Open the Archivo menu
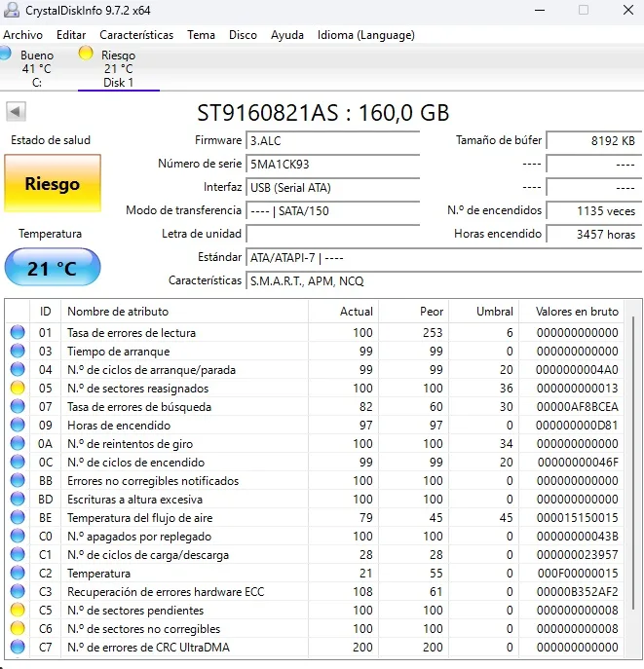The width and height of the screenshot is (644, 669). [22, 35]
